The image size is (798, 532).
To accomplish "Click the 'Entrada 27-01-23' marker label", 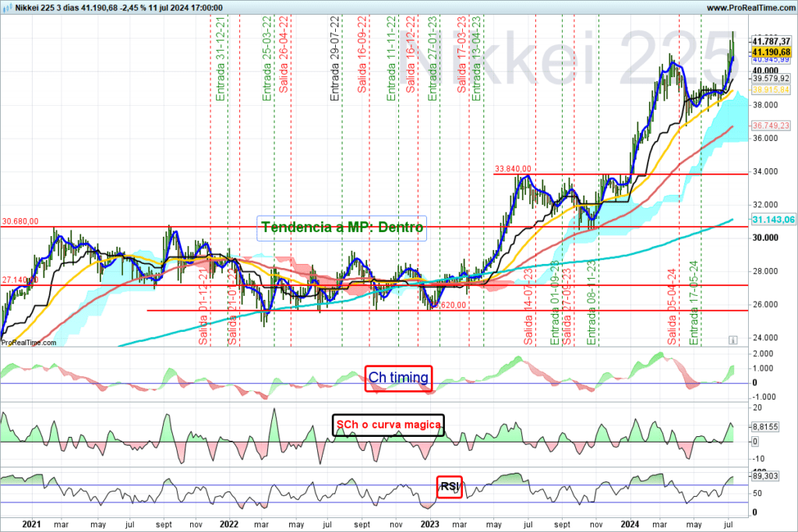I will point(432,58).
